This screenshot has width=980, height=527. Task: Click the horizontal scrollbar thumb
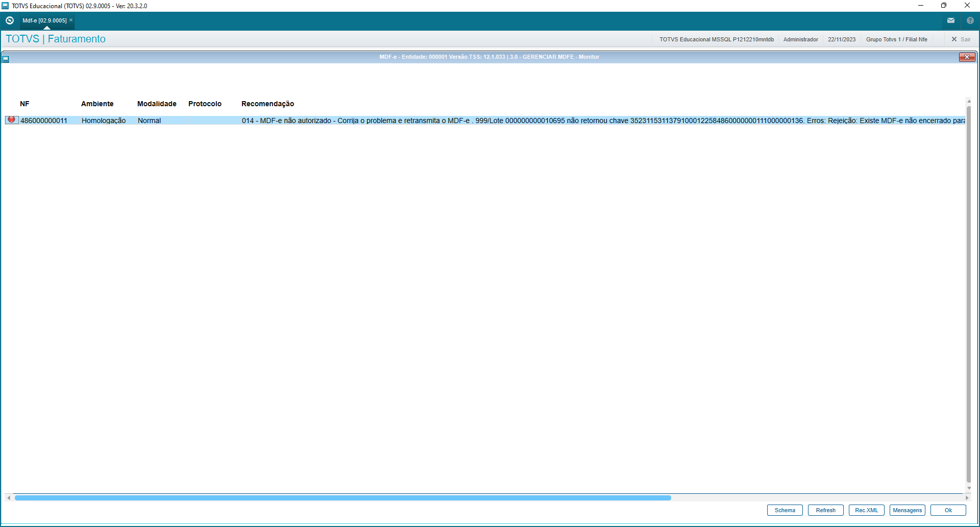coord(343,498)
